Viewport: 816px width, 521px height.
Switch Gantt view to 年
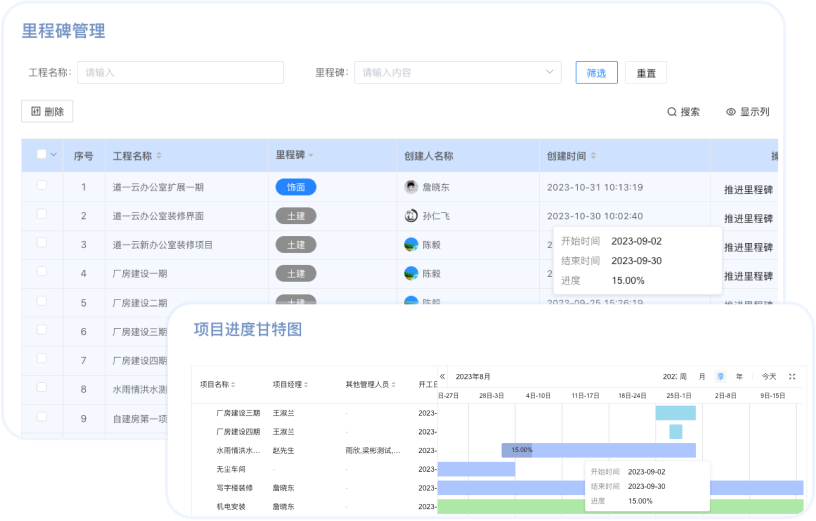point(739,376)
